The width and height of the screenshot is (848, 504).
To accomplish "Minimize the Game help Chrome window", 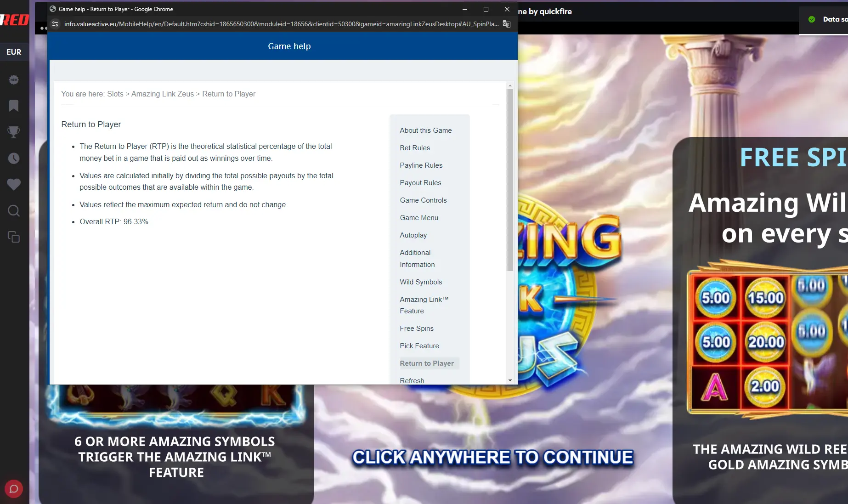I will click(x=465, y=9).
